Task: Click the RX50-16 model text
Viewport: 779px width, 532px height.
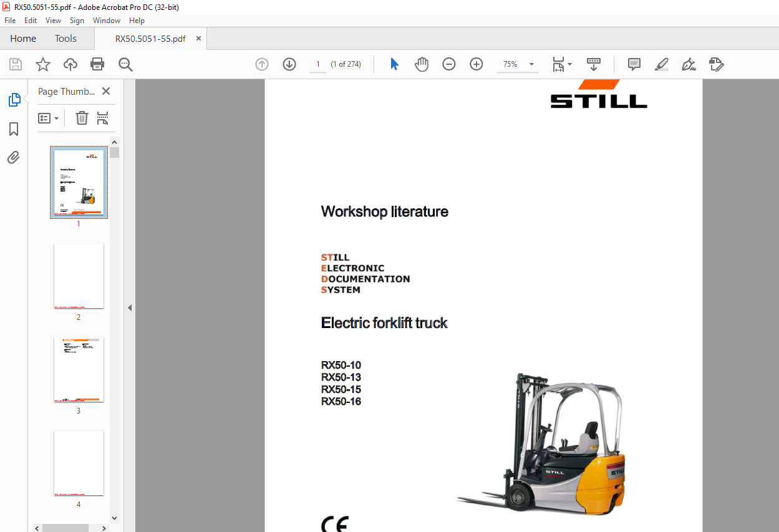Action: (341, 402)
